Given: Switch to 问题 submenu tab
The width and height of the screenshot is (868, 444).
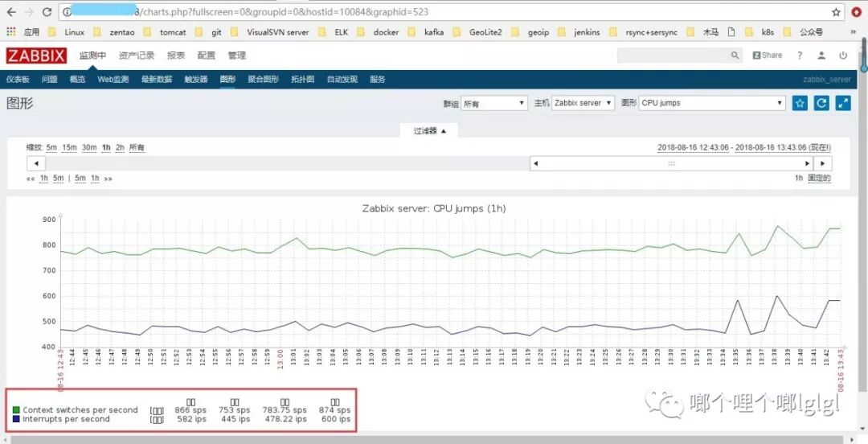Looking at the screenshot, I should tap(49, 80).
